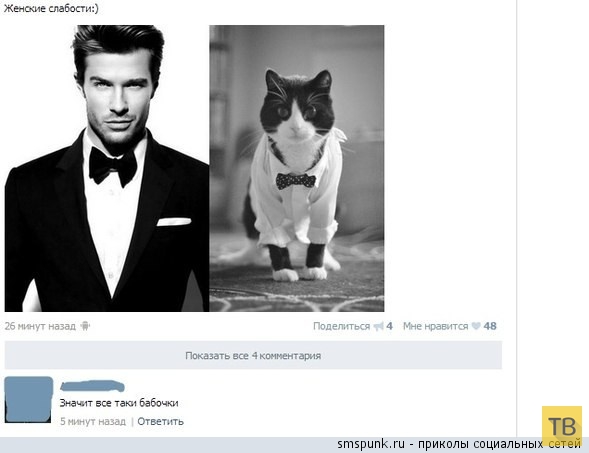Expand Показать все 4 комментария
This screenshot has height=453, width=589.
click(253, 355)
